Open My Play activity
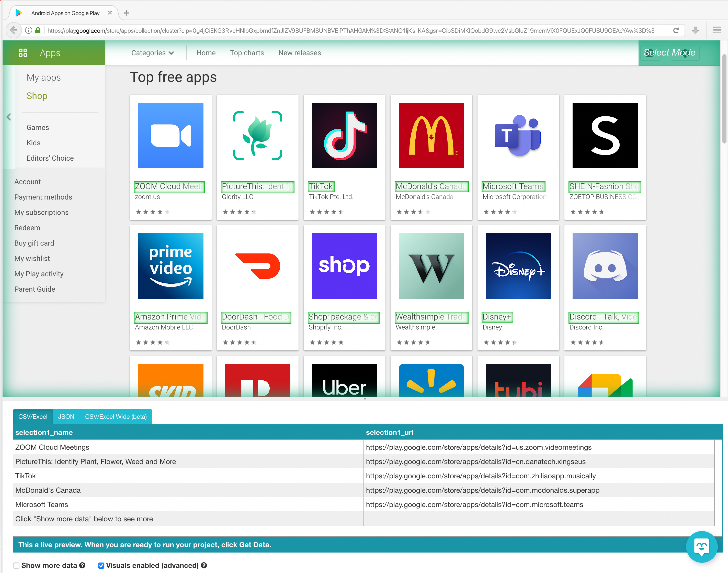728x573 pixels. coord(39,274)
